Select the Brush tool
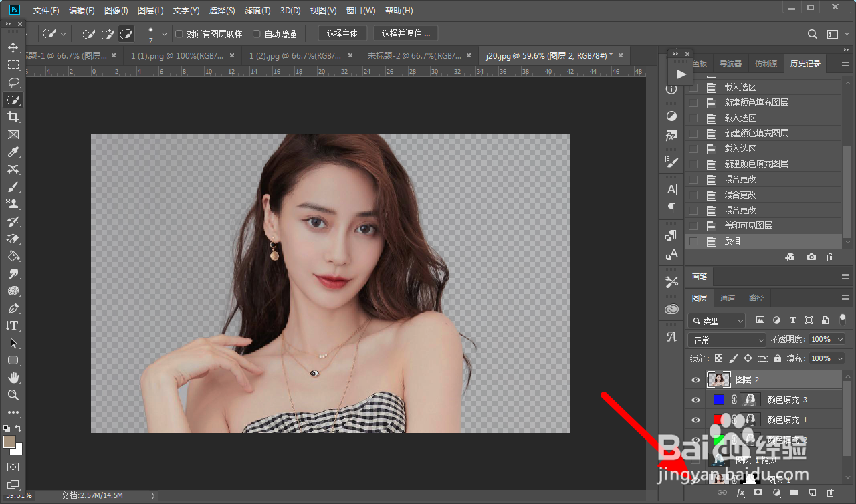 click(x=13, y=187)
